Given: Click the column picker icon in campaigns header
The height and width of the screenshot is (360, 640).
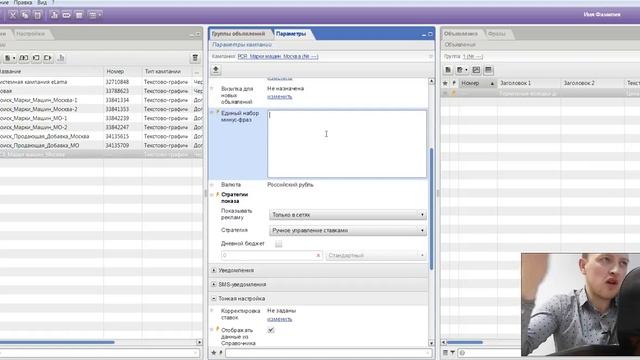Looking at the screenshot, I should click(x=197, y=72).
